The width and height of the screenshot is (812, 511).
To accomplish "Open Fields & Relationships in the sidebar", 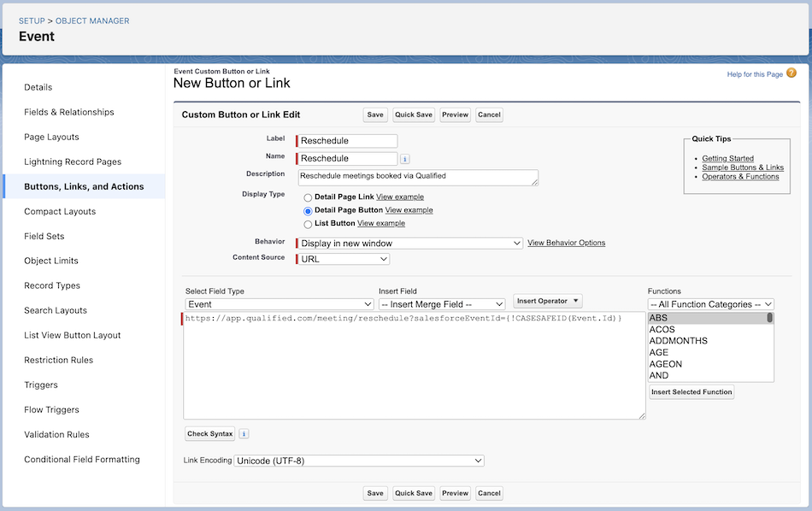I will (x=69, y=112).
